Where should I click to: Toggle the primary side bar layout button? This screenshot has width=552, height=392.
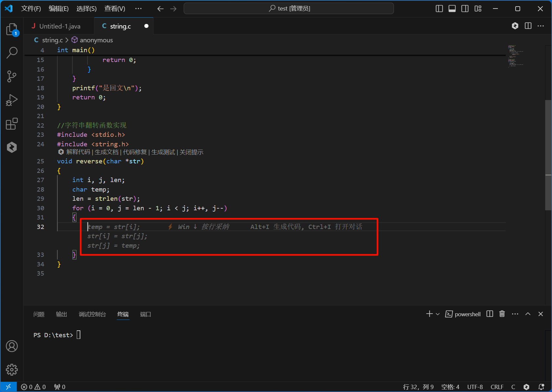pos(439,9)
